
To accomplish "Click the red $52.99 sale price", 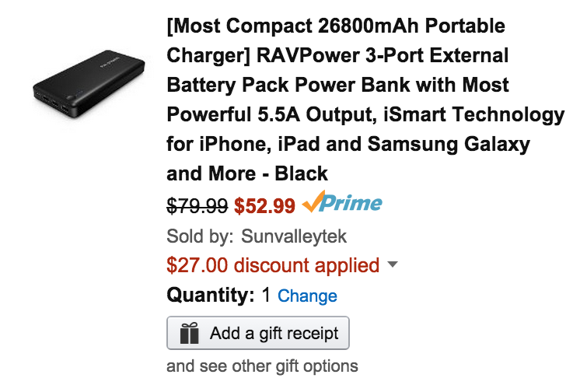I will (x=264, y=206).
